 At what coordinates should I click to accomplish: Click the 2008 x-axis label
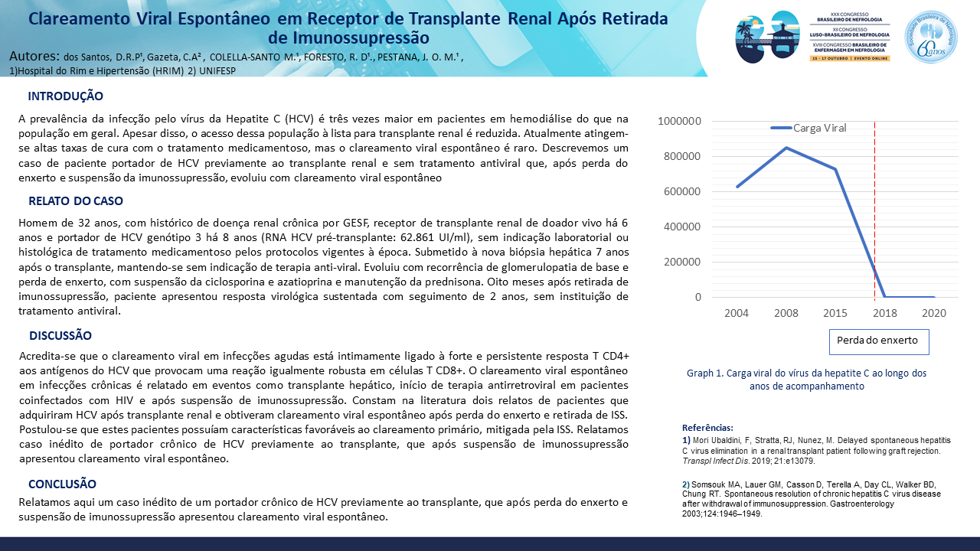(786, 313)
